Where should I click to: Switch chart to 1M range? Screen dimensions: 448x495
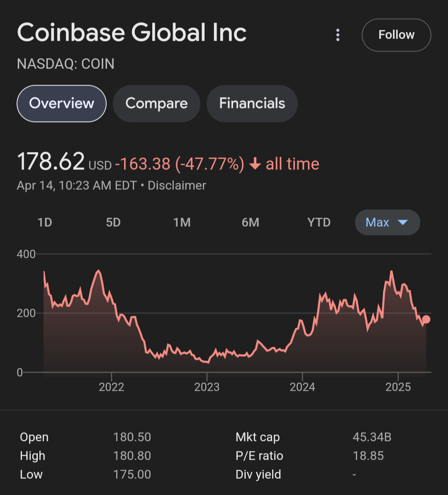click(182, 223)
